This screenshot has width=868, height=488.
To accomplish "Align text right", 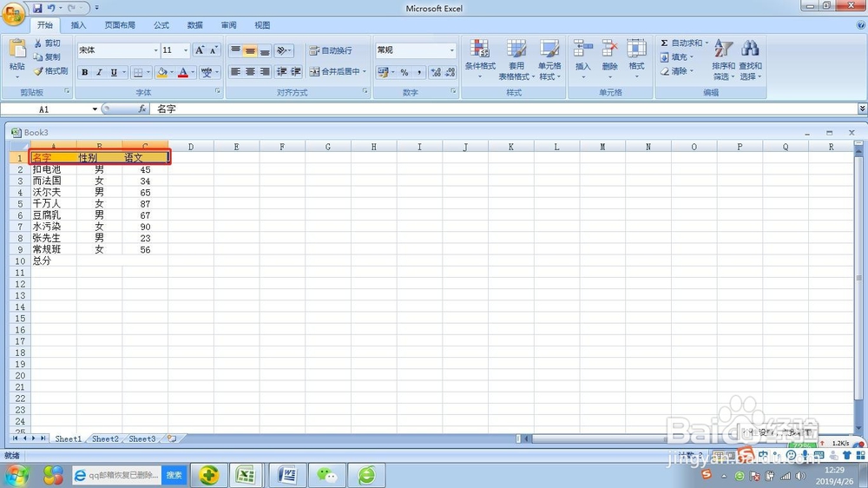I will pyautogui.click(x=265, y=72).
